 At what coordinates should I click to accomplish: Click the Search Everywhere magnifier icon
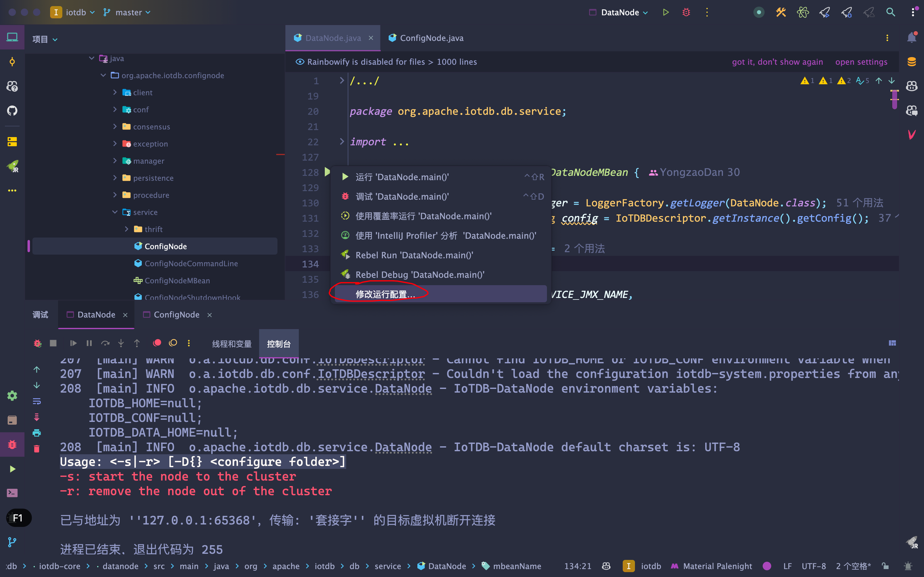(x=890, y=12)
